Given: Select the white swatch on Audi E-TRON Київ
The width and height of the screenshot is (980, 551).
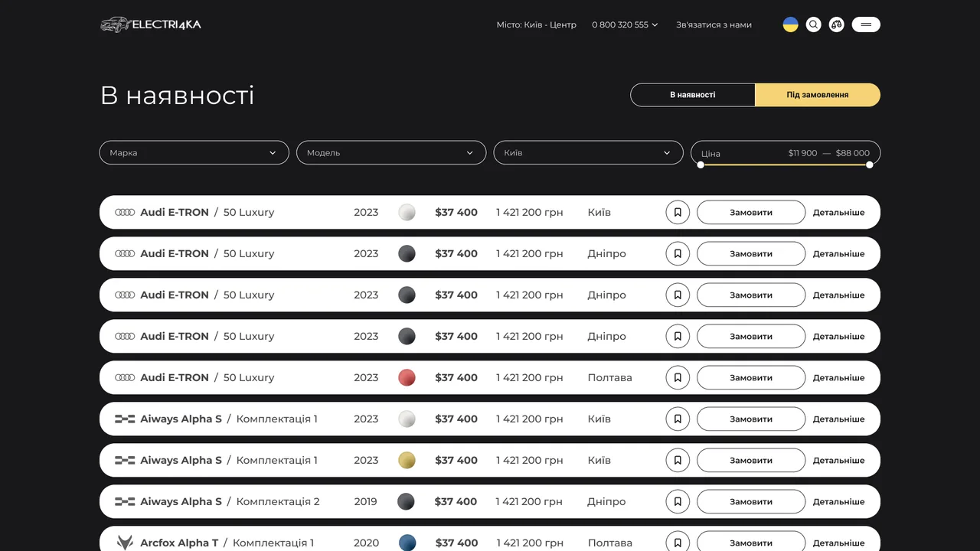Looking at the screenshot, I should coord(407,212).
